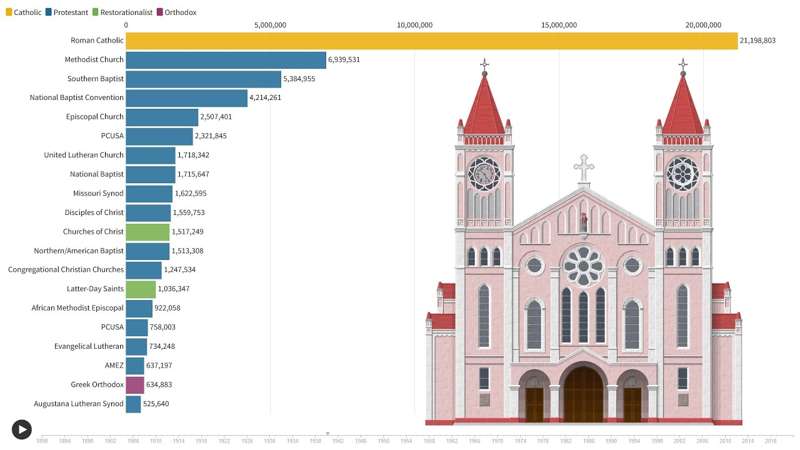Viewport: 800px width, 450px height.
Task: Click the National Baptist Convention bar
Action: 186,98
